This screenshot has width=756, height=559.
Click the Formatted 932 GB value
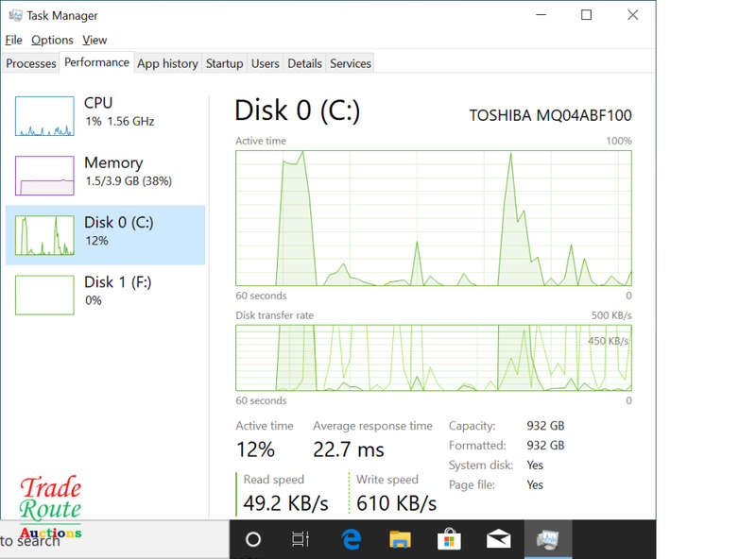point(545,446)
